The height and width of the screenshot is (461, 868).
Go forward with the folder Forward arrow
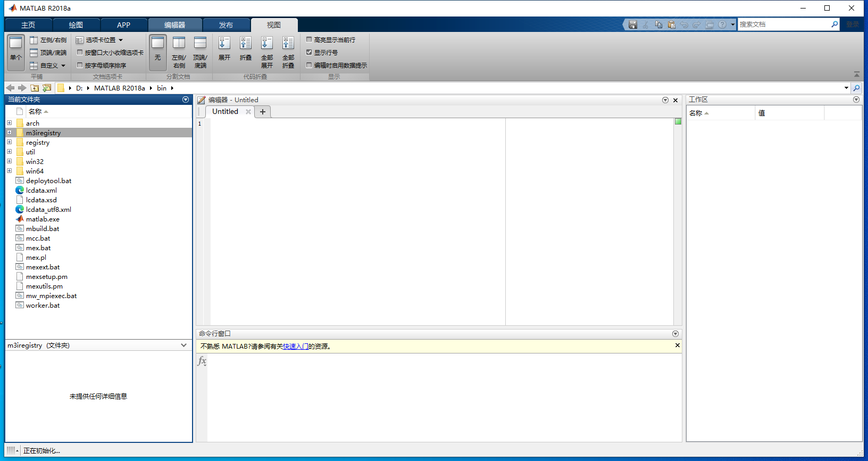[22, 88]
